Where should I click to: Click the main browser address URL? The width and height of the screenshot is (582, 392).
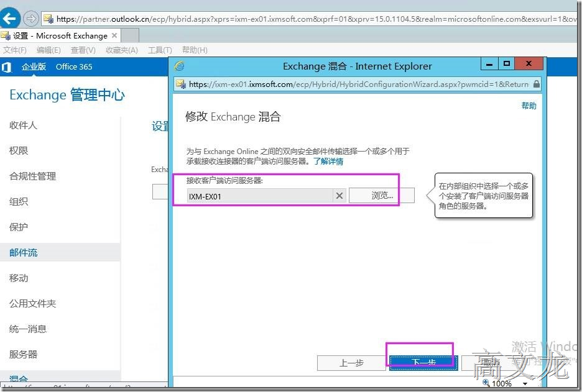click(x=315, y=19)
